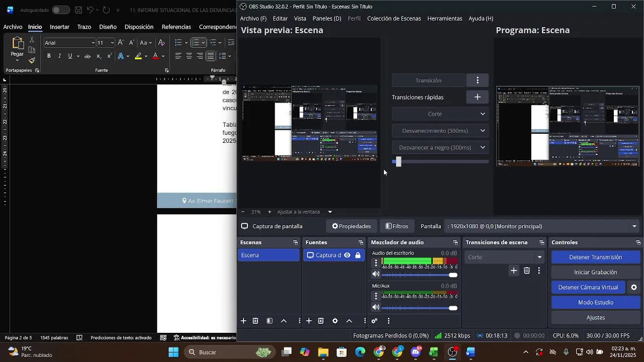Mute Audio del escritorio speaker
This screenshot has height=362, width=644.
pos(376,275)
